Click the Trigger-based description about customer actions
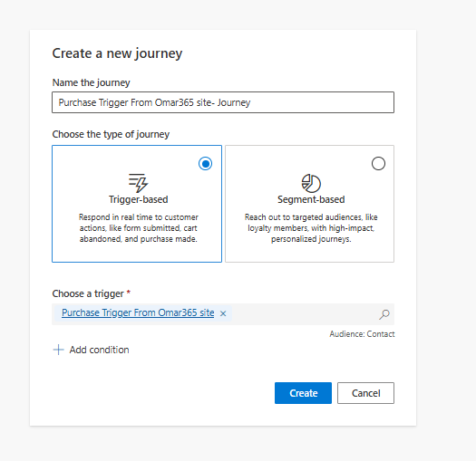The image size is (476, 461). pyautogui.click(x=138, y=228)
